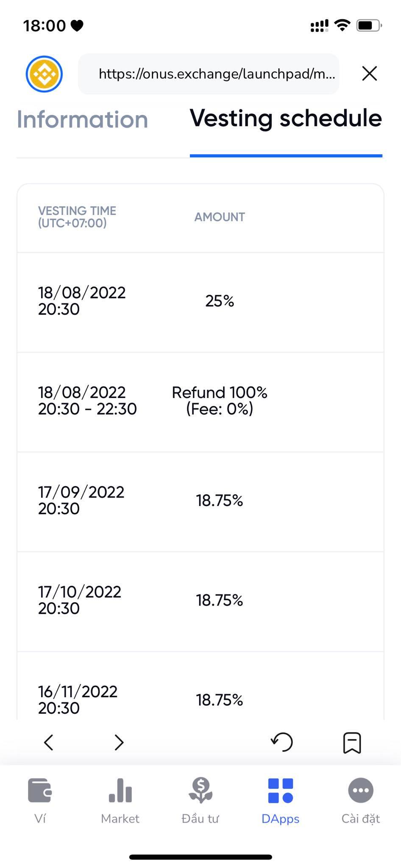Switch to the Information tab
Screen dimensions: 401x868
click(x=82, y=120)
